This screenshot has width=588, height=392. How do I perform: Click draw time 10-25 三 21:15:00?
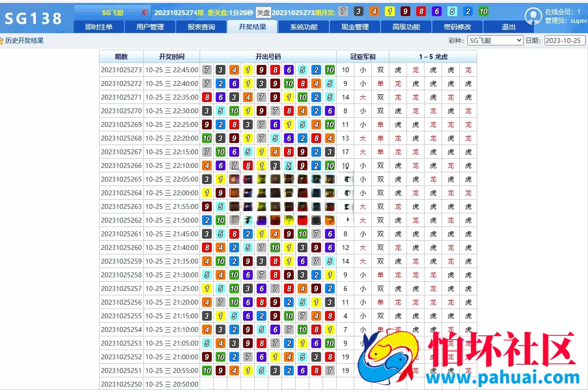[172, 316]
